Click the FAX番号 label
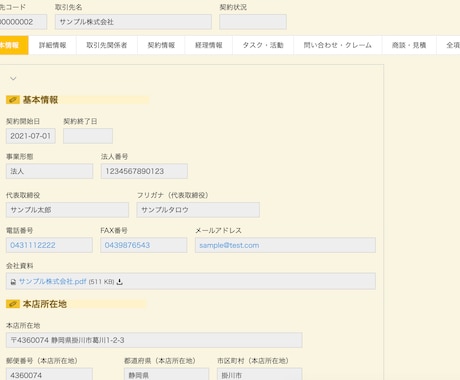This screenshot has width=460, height=380. click(114, 230)
